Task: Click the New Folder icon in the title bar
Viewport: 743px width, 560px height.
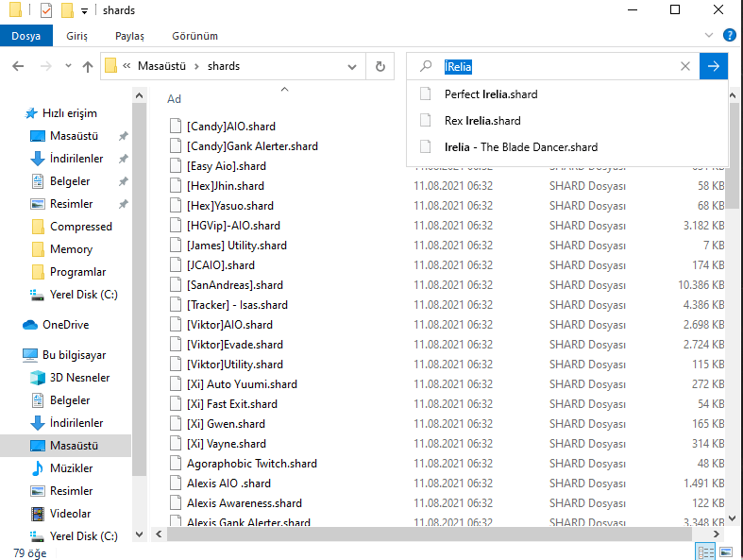Action: tap(67, 10)
